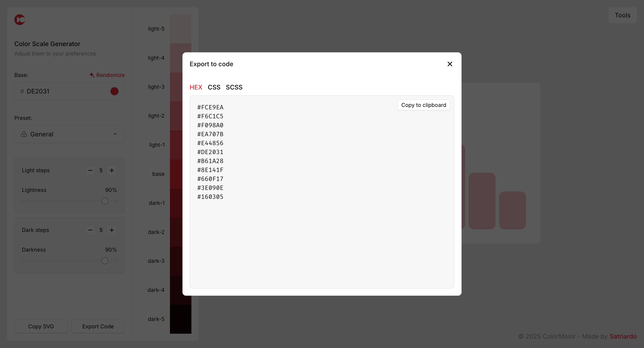Click the Lightness 90% value

point(111,190)
